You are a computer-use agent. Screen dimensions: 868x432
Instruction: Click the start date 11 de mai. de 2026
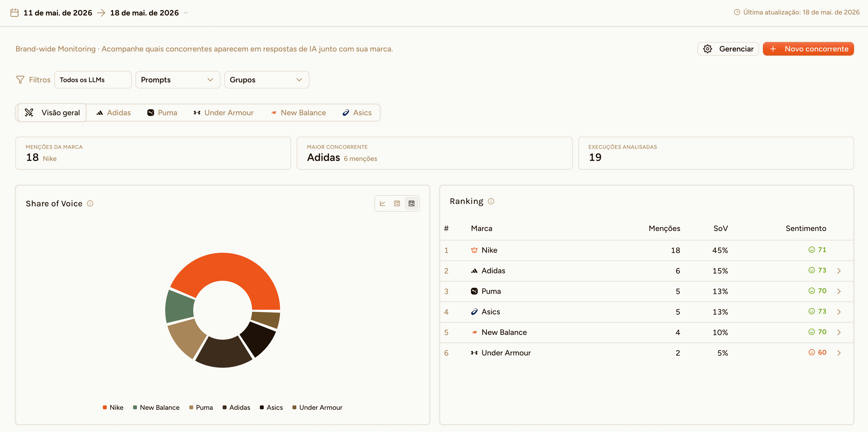tap(58, 13)
